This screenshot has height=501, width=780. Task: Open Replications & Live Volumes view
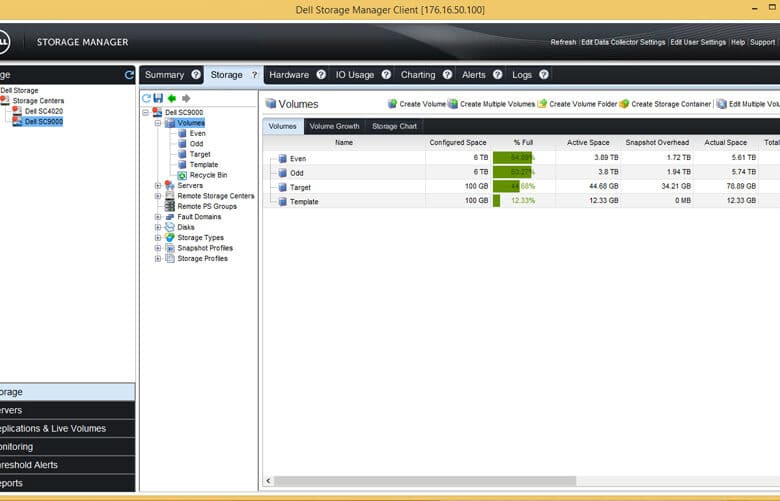tap(67, 428)
